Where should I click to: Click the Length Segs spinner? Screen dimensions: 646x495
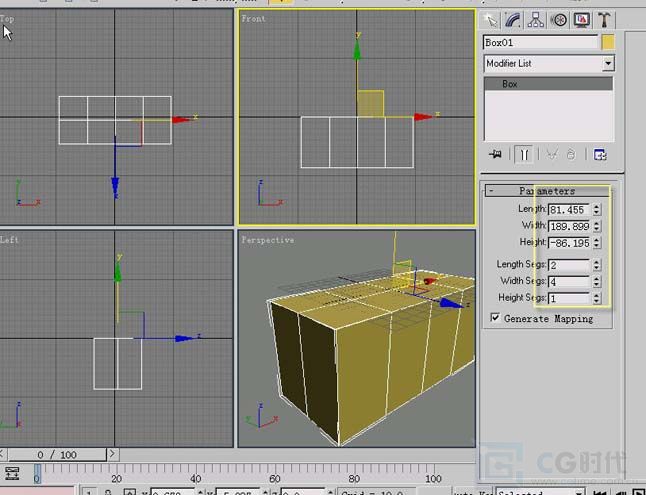[x=596, y=265]
